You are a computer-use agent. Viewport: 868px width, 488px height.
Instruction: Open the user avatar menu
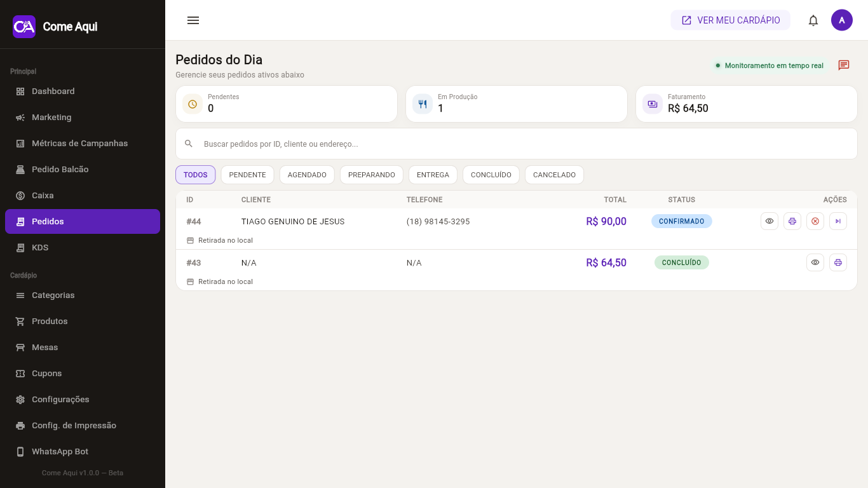pyautogui.click(x=842, y=20)
